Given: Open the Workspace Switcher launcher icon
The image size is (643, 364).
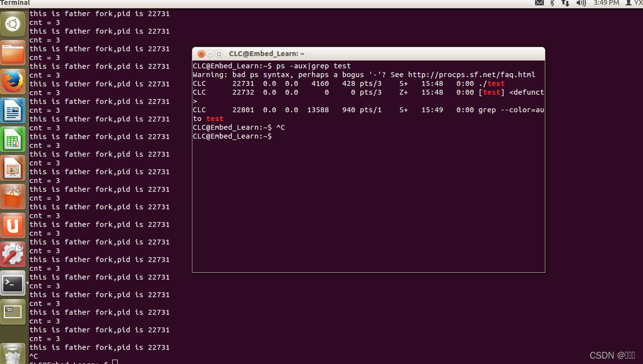Looking at the screenshot, I should click(13, 312).
